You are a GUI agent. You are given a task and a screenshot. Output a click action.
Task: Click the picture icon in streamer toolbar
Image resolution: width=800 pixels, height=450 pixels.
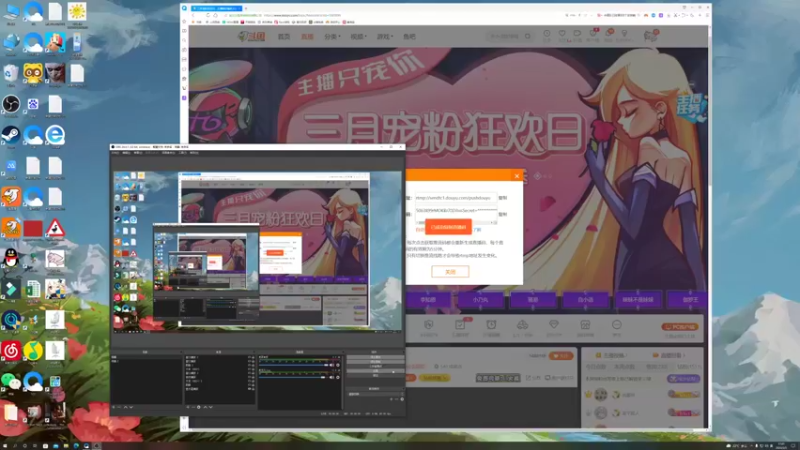click(585, 325)
